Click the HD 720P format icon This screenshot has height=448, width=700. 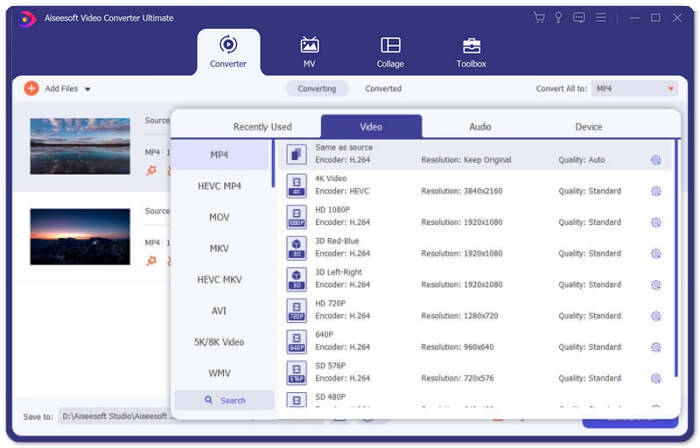pyautogui.click(x=296, y=311)
